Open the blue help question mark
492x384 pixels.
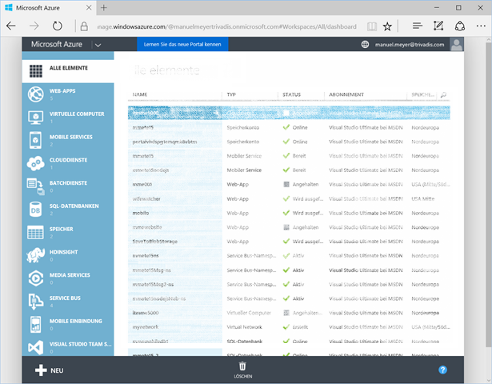443,370
